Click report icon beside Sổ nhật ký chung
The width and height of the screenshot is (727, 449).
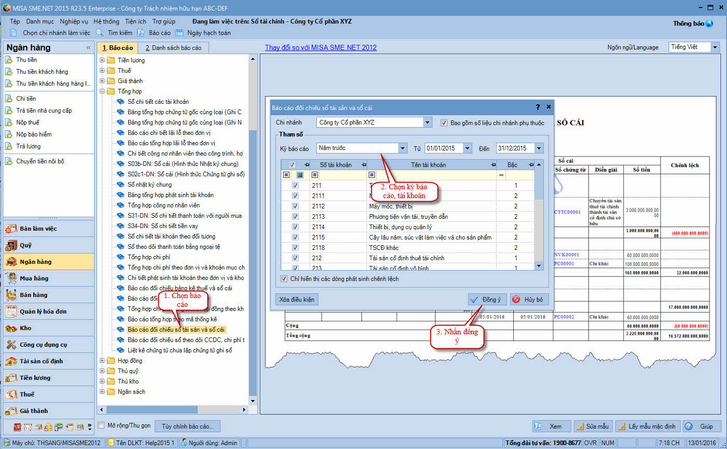pyautogui.click(x=121, y=185)
